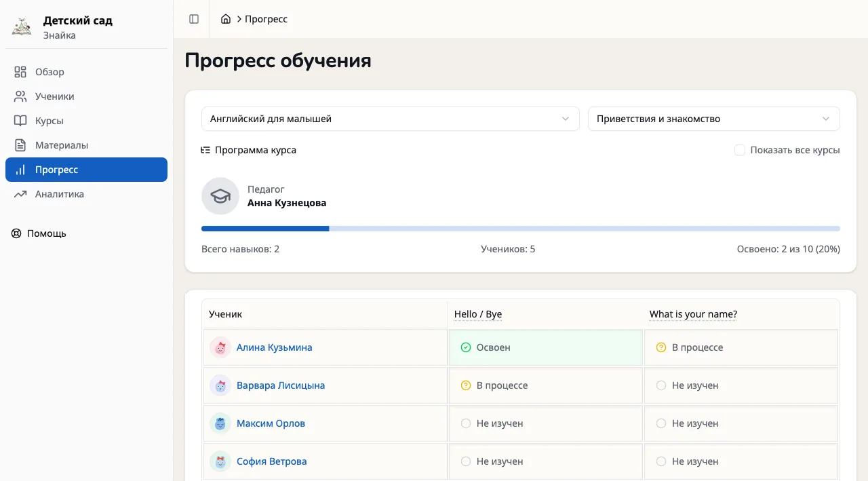Screen dimensions: 868x481
Task: Open the Аналитика menu item
Action: coord(86,194)
